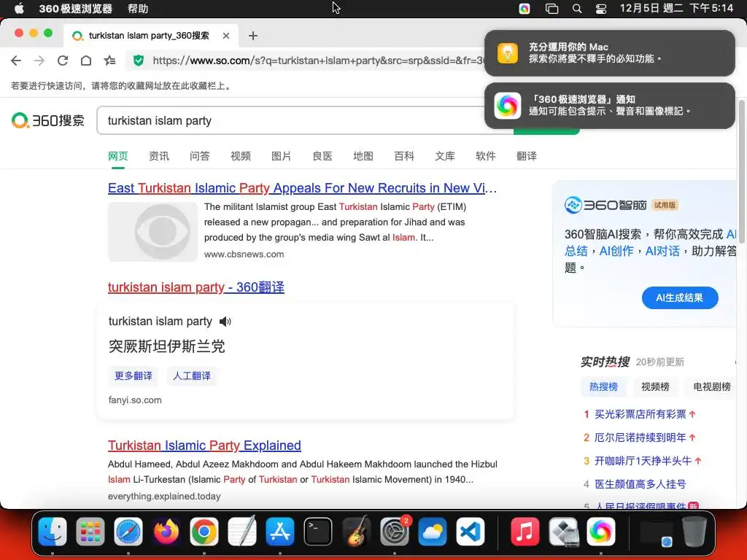Image resolution: width=747 pixels, height=560 pixels.
Task: Reload the page with the refresh icon
Action: point(63,61)
